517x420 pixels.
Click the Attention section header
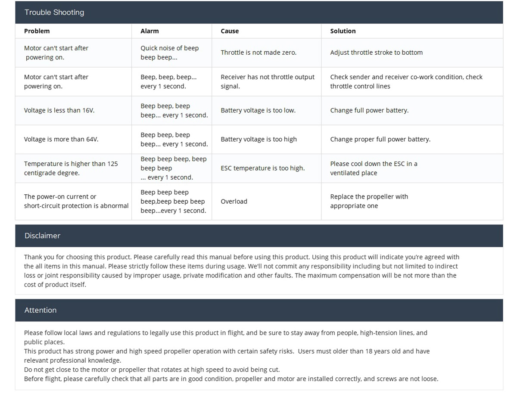click(x=40, y=310)
